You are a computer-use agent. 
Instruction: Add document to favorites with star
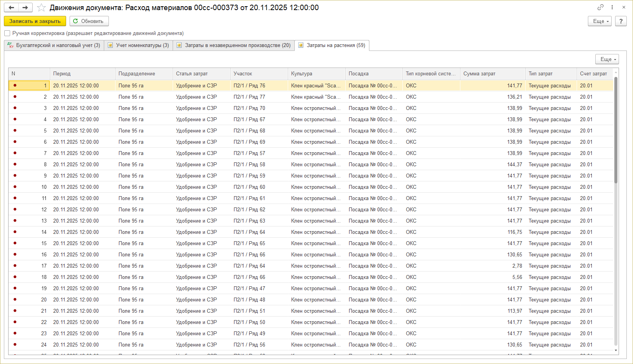41,8
